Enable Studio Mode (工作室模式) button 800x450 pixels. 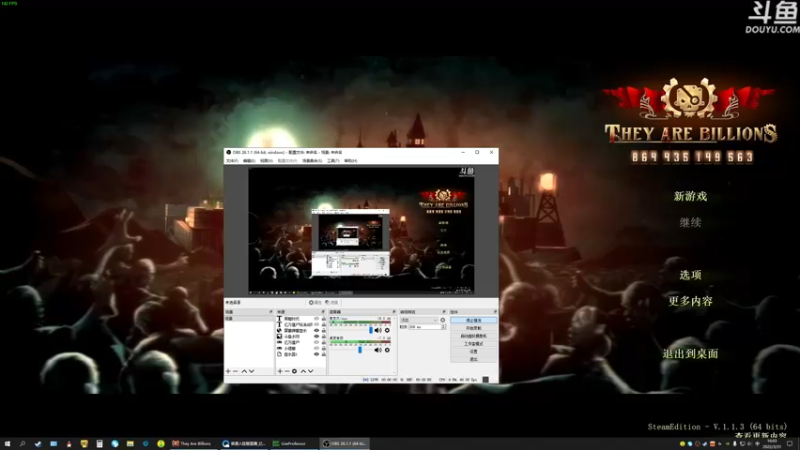(x=473, y=344)
